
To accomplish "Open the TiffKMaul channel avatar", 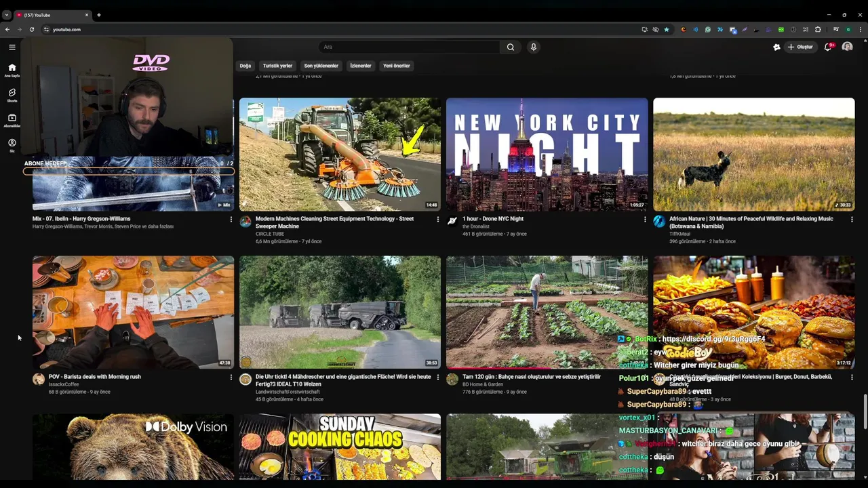I will click(659, 222).
